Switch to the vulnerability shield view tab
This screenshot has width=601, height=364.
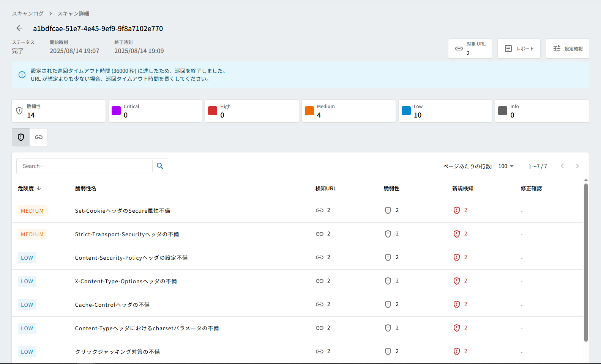(21, 137)
